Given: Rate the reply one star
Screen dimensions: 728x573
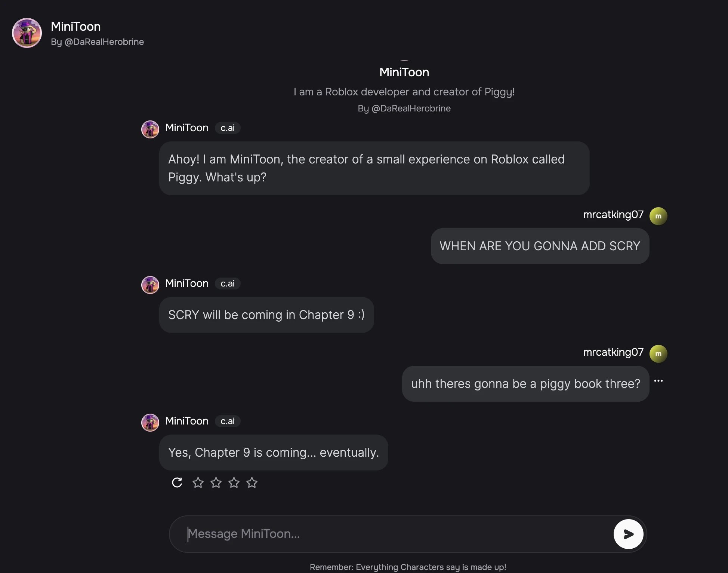Looking at the screenshot, I should tap(198, 482).
